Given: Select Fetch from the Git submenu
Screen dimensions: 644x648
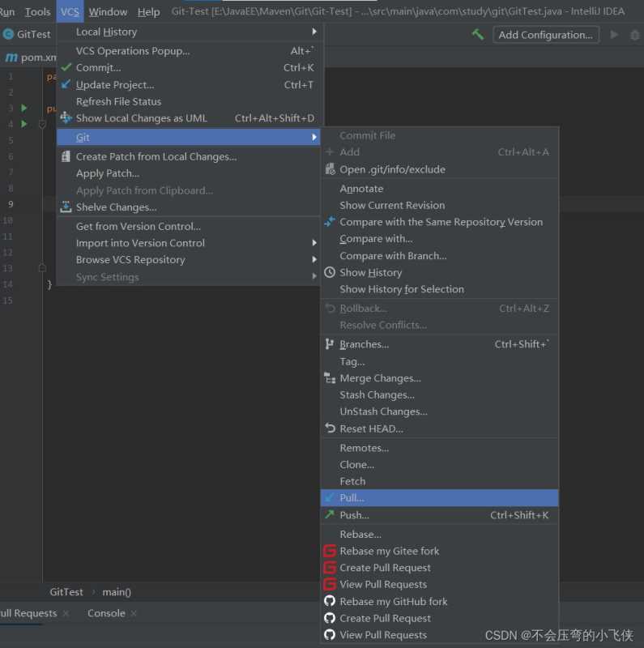Looking at the screenshot, I should 439,481.
